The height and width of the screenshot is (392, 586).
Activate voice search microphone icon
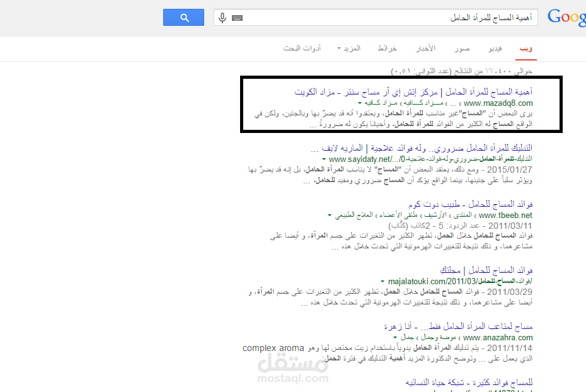[222, 18]
